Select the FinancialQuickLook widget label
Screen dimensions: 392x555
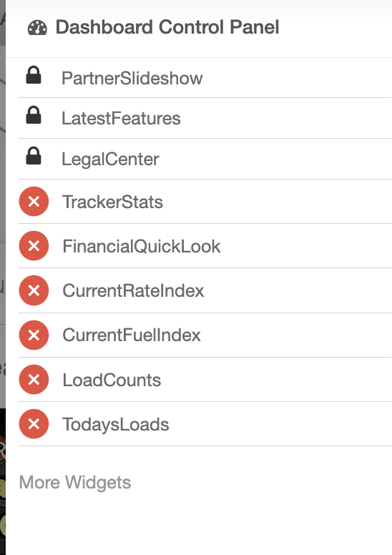click(142, 246)
